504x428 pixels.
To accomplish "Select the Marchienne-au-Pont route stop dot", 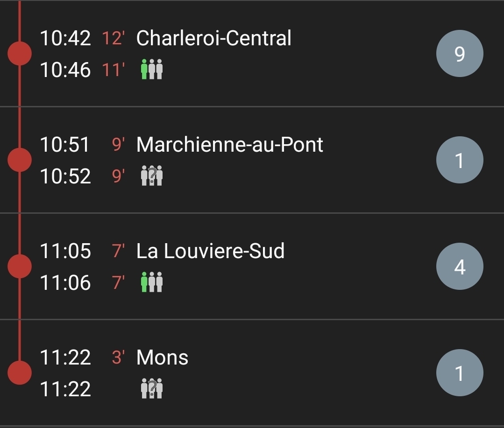I will pyautogui.click(x=20, y=160).
